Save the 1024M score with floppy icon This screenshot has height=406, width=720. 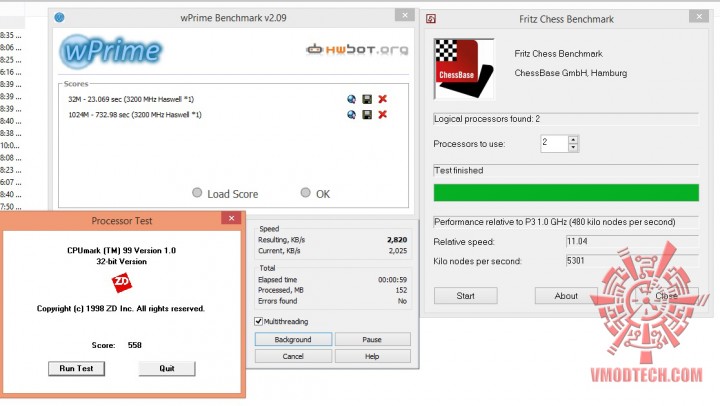click(x=367, y=114)
